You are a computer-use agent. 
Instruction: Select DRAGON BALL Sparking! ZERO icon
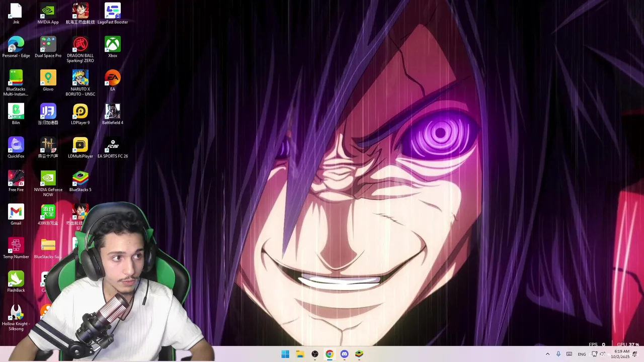pos(80,50)
